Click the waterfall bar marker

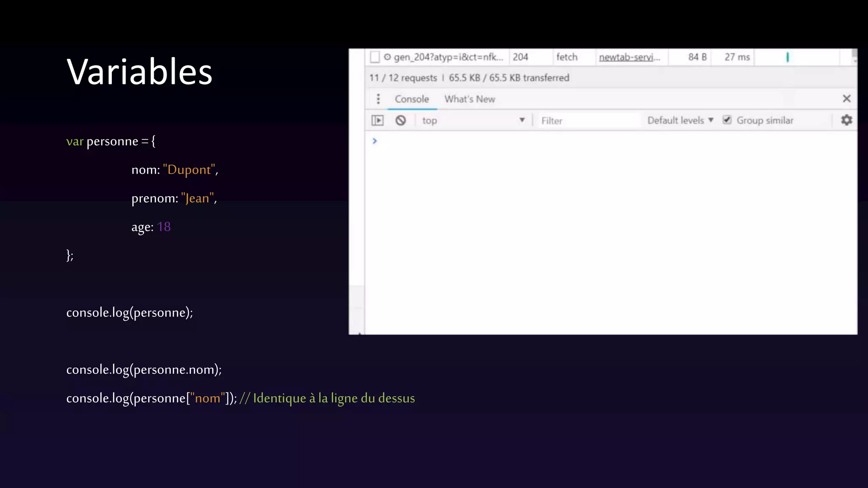[x=787, y=57]
